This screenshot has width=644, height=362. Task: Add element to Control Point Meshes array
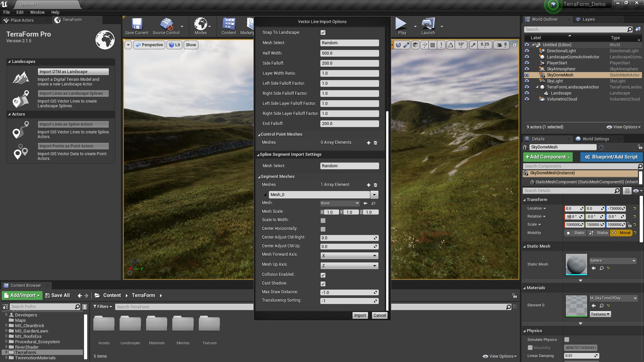click(369, 143)
